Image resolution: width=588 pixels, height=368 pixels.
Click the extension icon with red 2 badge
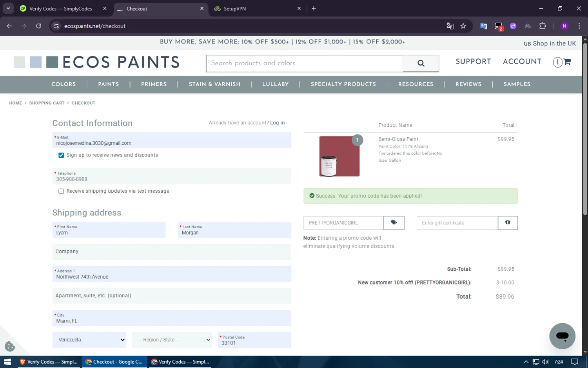(x=499, y=26)
